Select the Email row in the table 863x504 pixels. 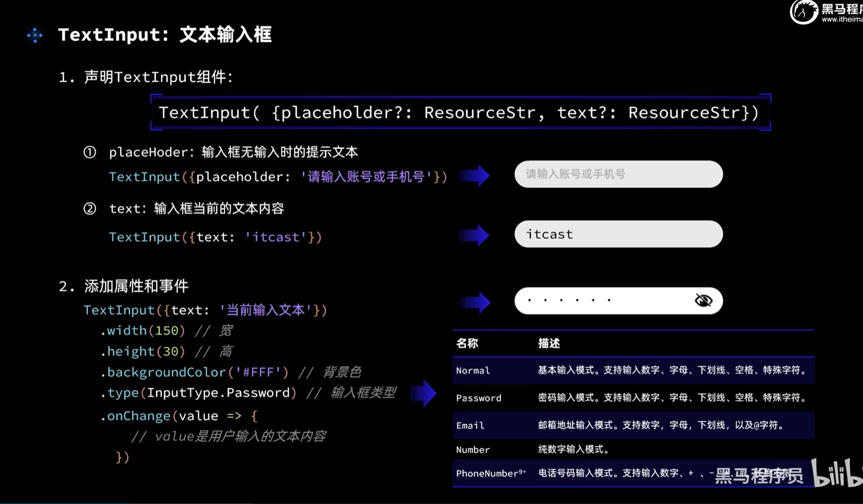coord(633,425)
